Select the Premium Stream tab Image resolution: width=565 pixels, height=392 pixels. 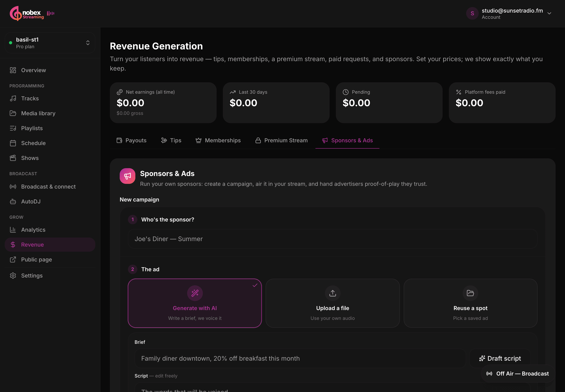click(x=281, y=140)
